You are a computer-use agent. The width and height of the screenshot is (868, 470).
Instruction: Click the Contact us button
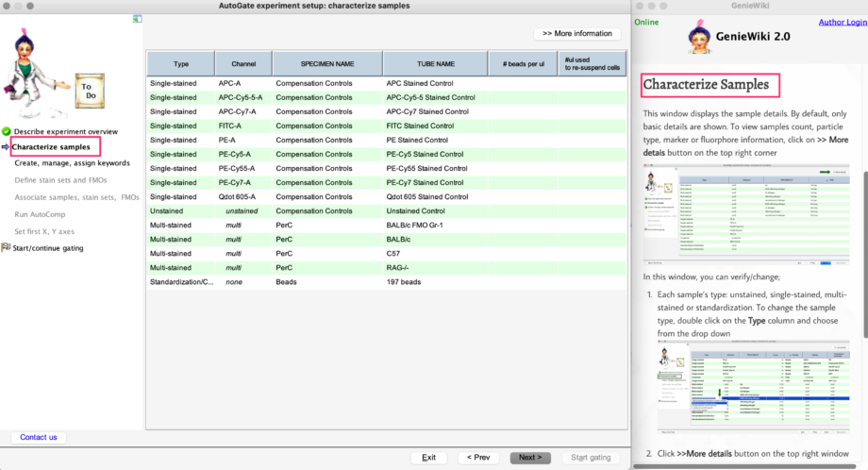[x=39, y=437]
